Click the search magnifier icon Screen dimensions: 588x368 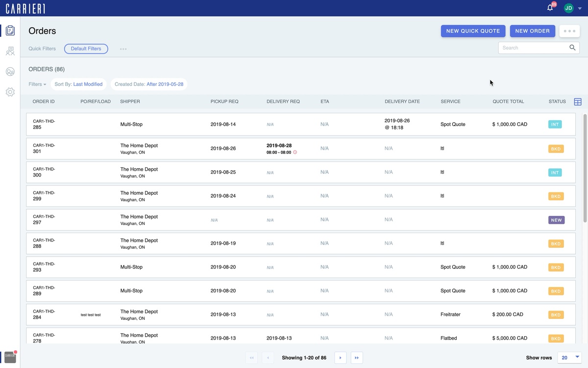click(572, 48)
